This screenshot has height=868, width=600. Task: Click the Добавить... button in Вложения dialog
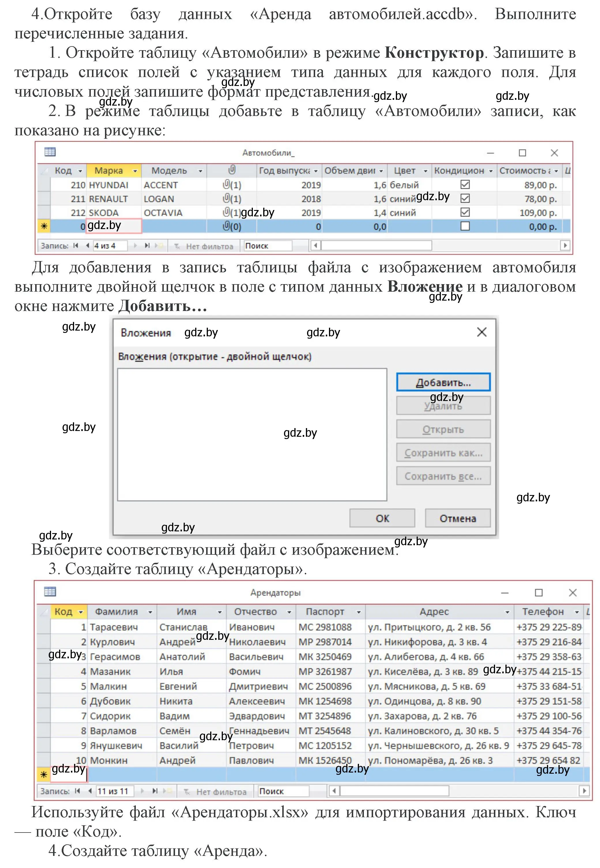click(443, 382)
